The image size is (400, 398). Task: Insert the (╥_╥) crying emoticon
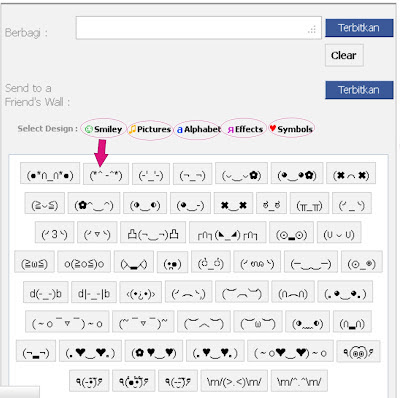[x=309, y=203]
